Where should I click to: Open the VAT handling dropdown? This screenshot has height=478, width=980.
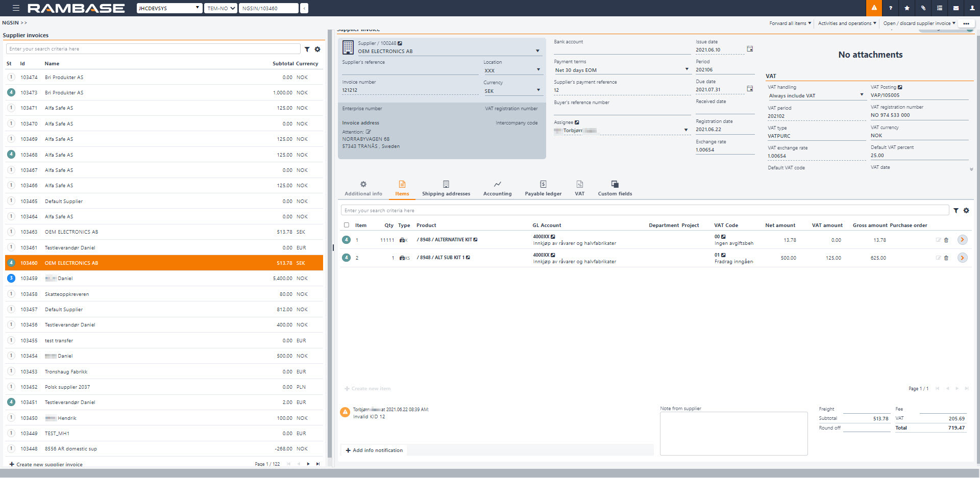click(x=862, y=95)
